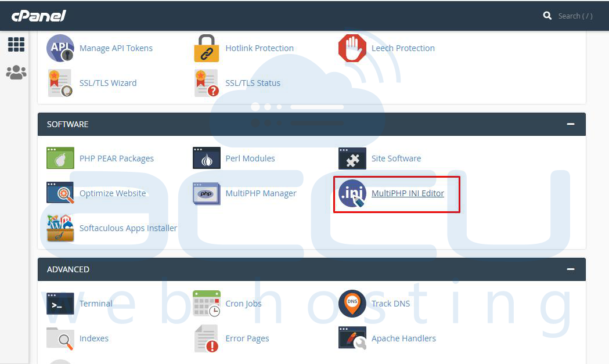Viewport: 609px width, 364px height.
Task: Click the SSL/TLS Status certificate icon
Action: [x=206, y=83]
